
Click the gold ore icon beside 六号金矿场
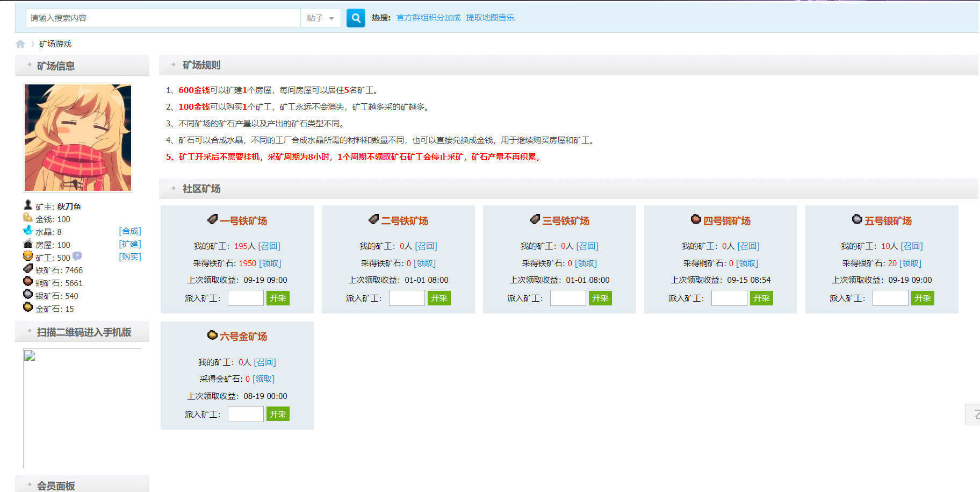(212, 336)
